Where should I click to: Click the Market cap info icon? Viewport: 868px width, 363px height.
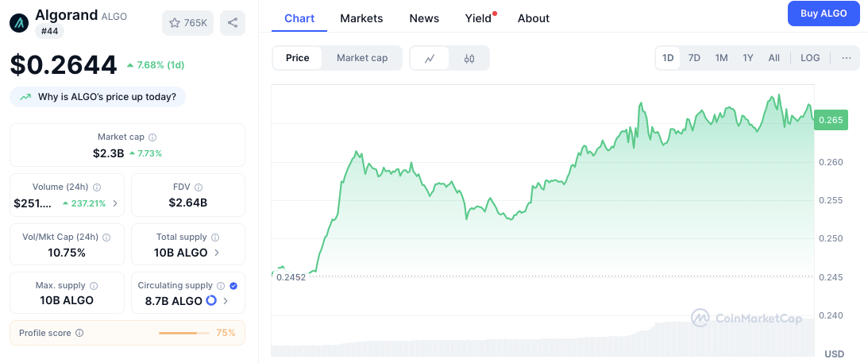152,137
